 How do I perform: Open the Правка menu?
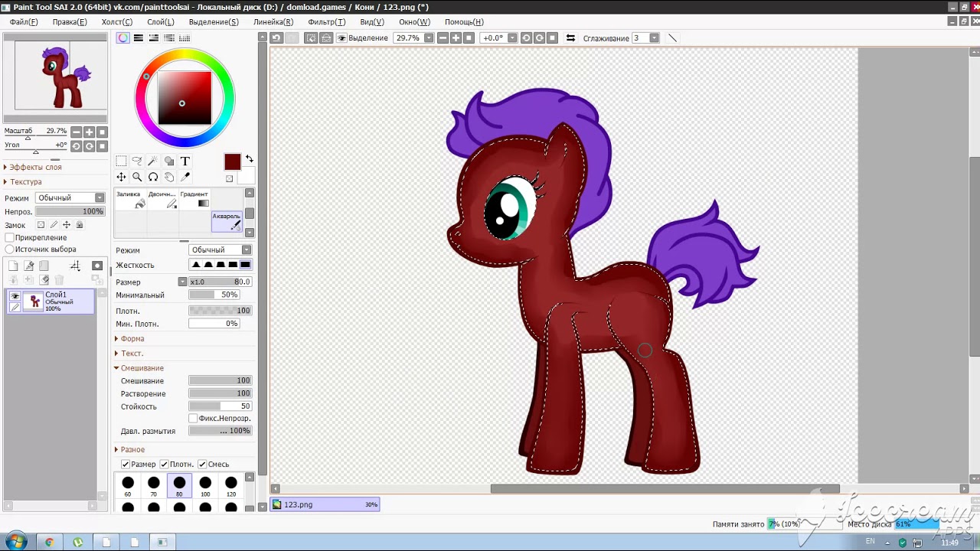70,22
